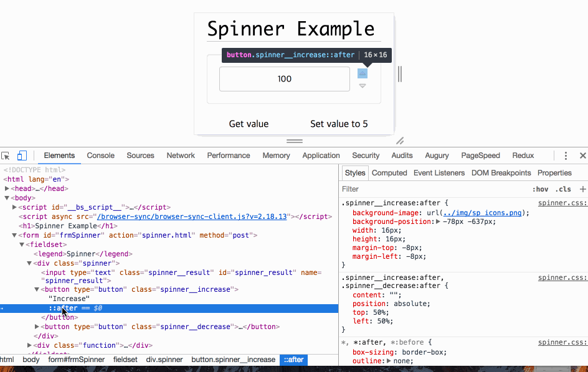588x372 pixels.
Task: Expand the spinner__decrease button node
Action: click(x=37, y=327)
